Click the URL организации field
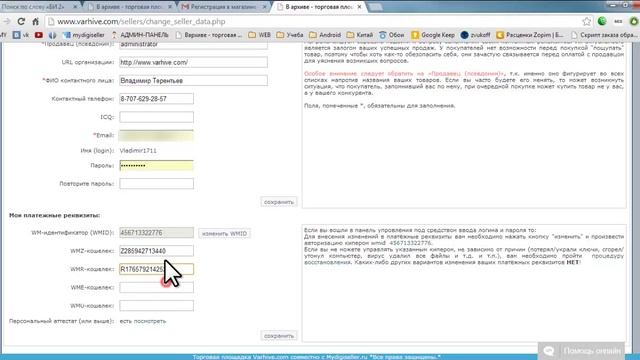The width and height of the screenshot is (640, 360). click(x=193, y=62)
